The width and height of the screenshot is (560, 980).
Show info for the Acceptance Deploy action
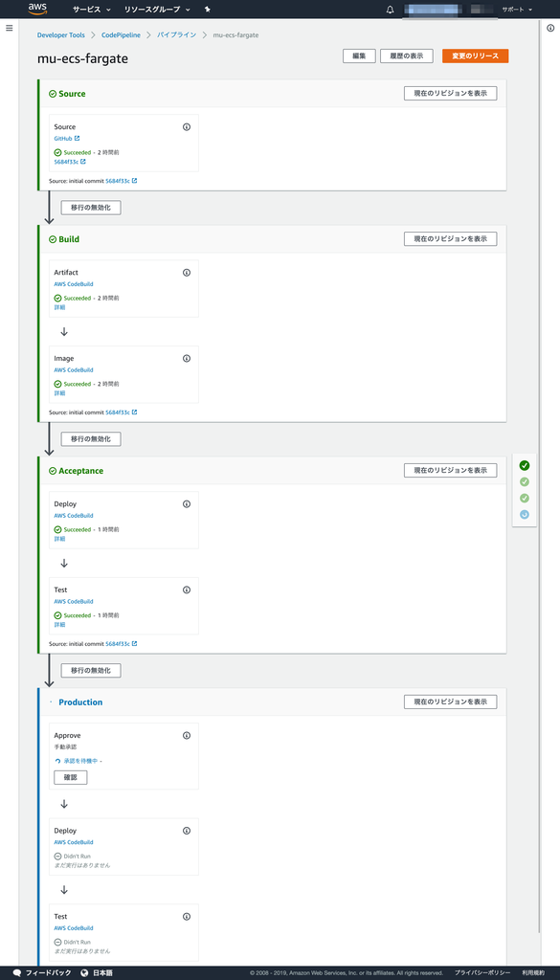(x=187, y=503)
